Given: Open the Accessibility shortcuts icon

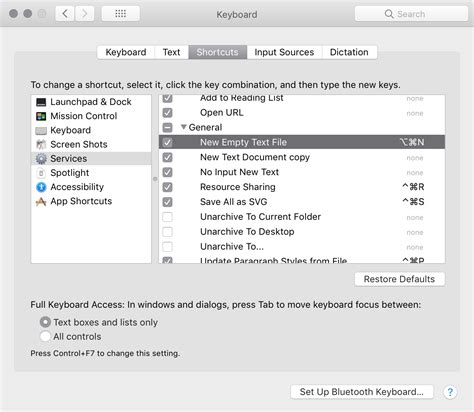Looking at the screenshot, I should click(41, 187).
